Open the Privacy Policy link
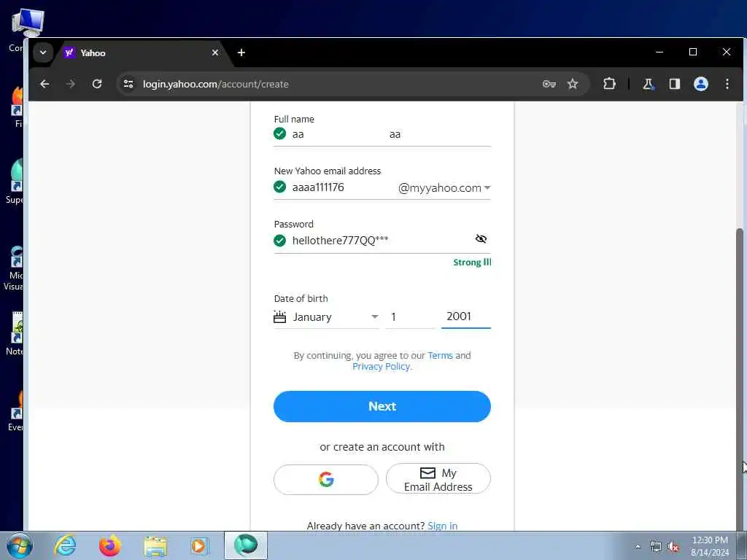 (x=381, y=366)
